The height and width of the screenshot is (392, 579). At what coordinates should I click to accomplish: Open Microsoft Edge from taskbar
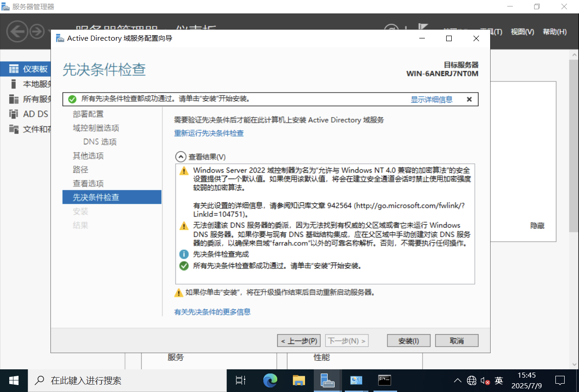(270, 380)
